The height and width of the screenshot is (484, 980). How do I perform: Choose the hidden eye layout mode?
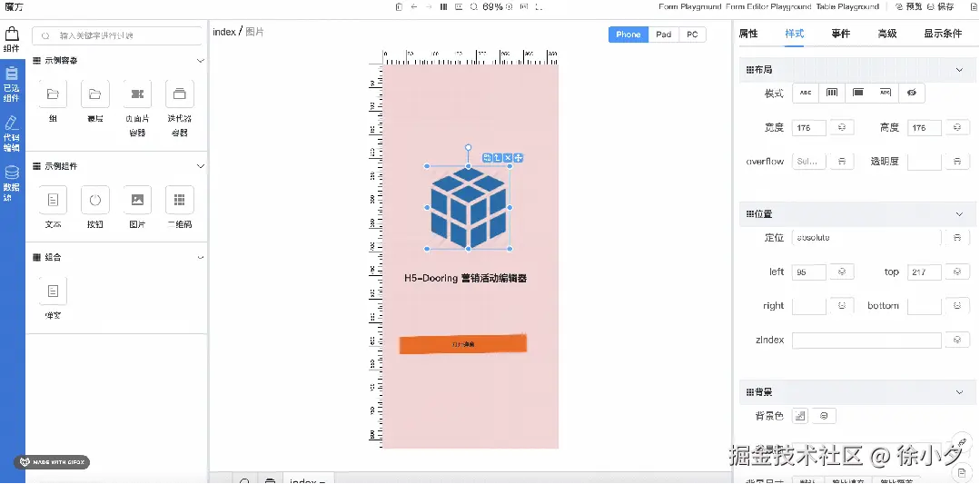[912, 93]
